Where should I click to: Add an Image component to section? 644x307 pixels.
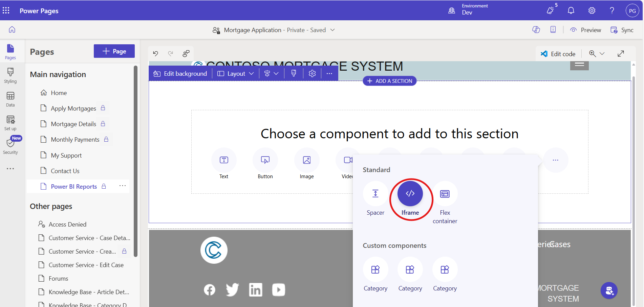[306, 160]
